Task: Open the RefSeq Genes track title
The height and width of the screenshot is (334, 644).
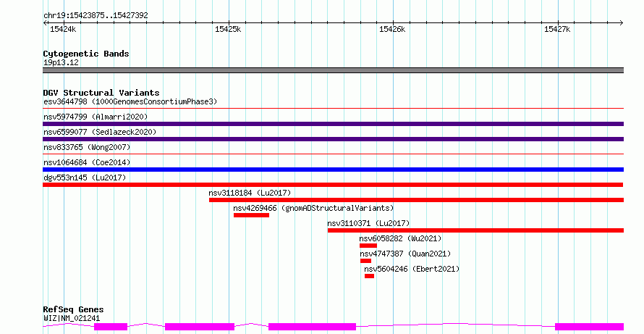Action: (x=73, y=309)
